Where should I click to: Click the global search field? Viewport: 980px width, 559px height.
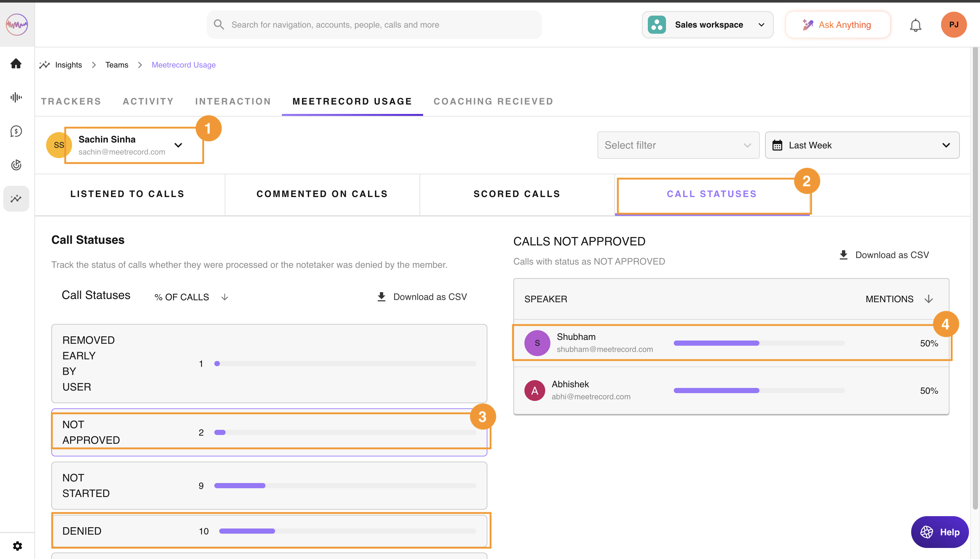pos(374,25)
